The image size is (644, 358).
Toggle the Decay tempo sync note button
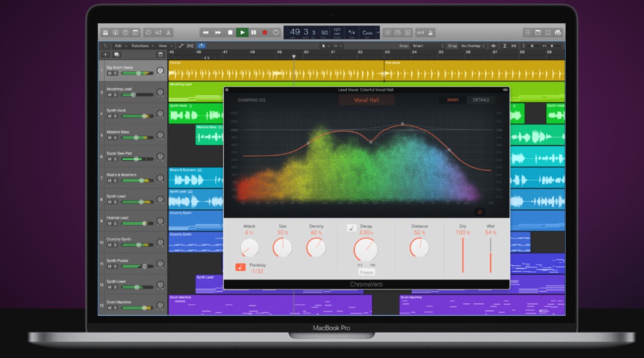coord(351,228)
